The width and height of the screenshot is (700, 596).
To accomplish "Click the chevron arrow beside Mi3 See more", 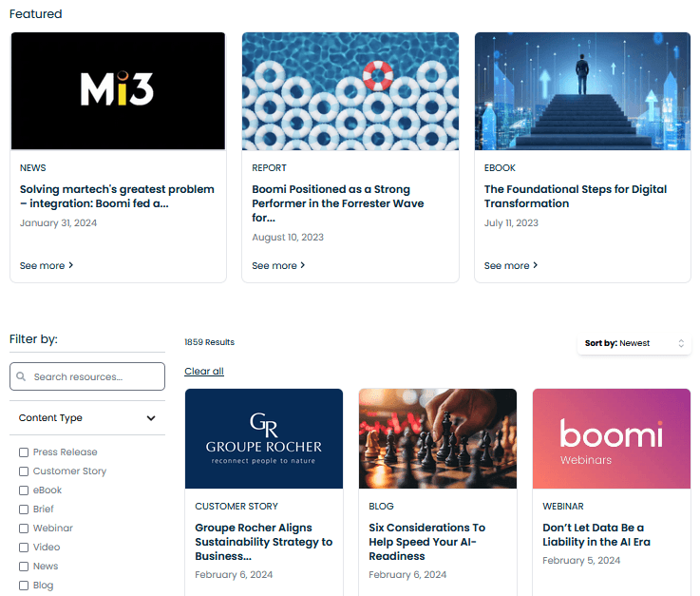I will pyautogui.click(x=71, y=265).
